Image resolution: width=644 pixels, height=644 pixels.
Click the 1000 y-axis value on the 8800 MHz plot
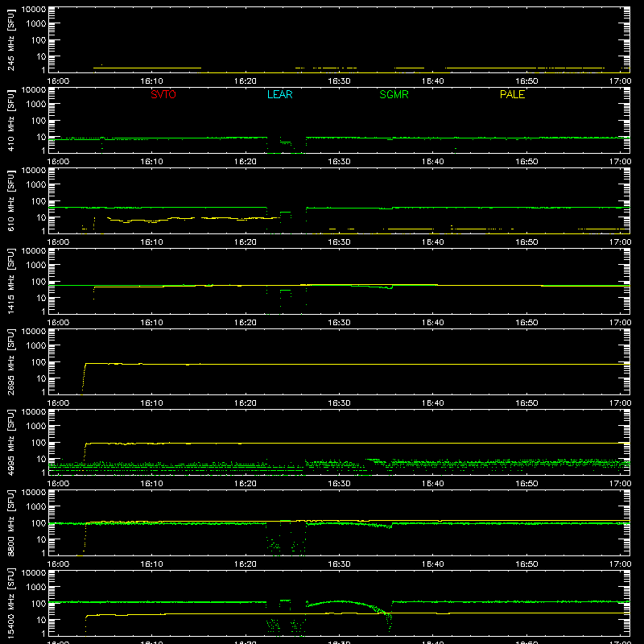(36, 507)
